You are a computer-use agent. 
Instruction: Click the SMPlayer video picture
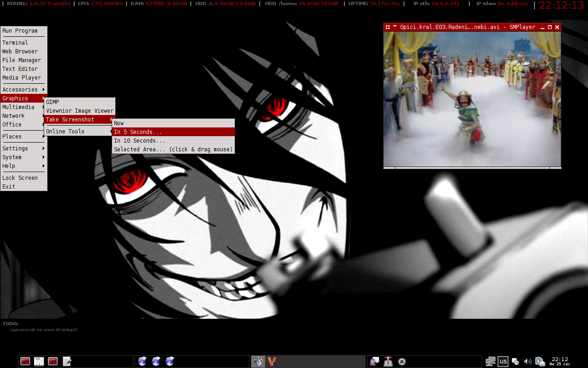click(472, 98)
